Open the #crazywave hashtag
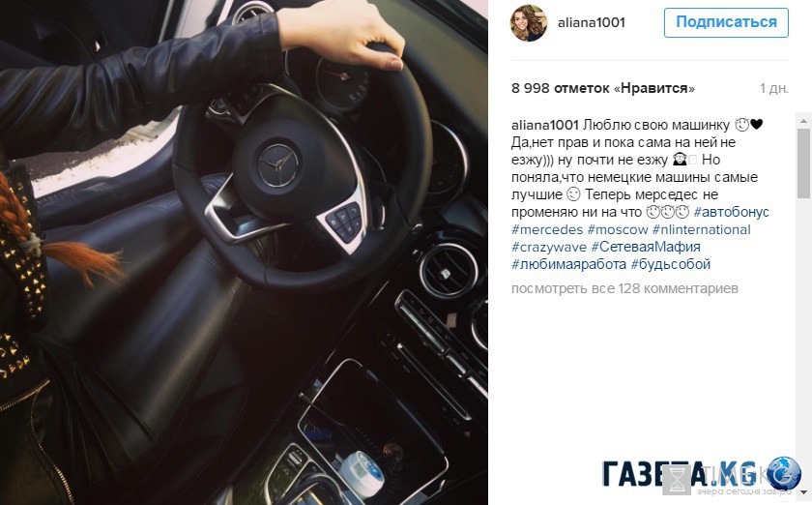The height and width of the screenshot is (505, 812). (549, 248)
